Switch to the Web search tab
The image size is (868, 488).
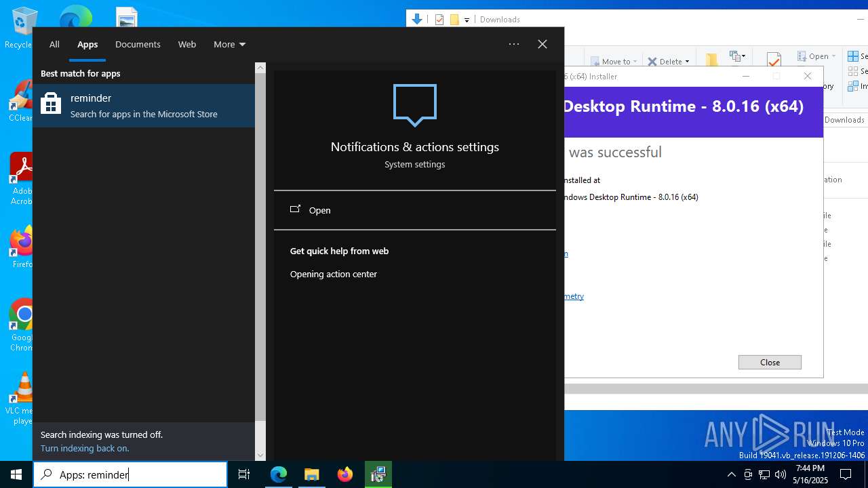tap(187, 44)
